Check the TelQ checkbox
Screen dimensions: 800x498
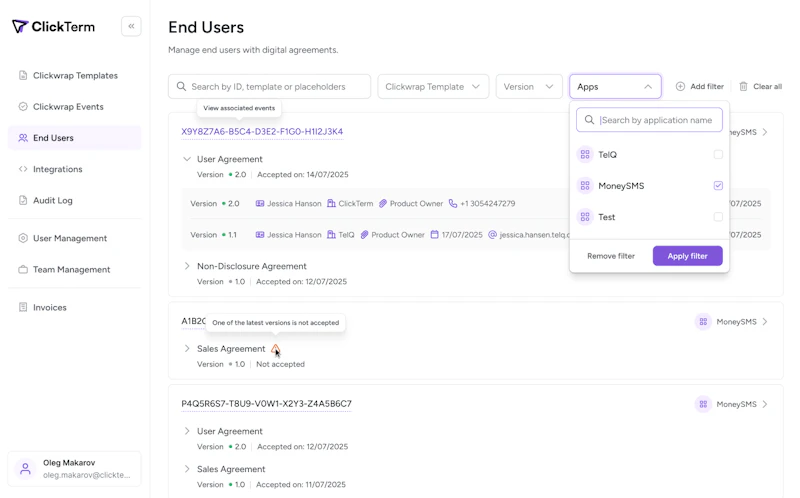point(718,155)
